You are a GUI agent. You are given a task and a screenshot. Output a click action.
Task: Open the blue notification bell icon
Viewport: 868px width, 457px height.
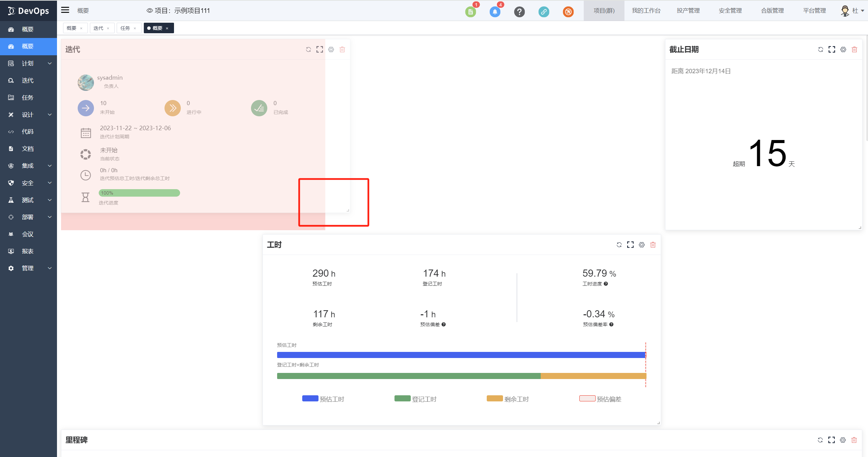pos(495,12)
